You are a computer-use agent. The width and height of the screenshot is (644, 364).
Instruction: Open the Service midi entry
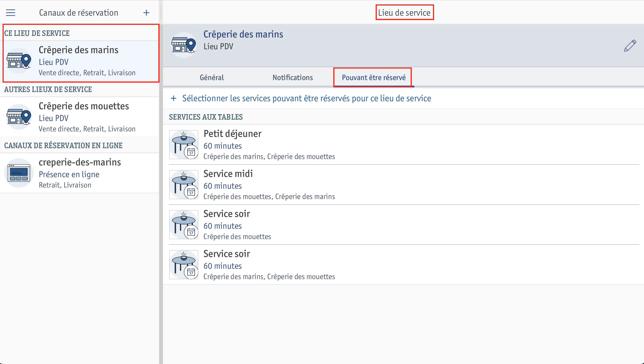click(x=403, y=185)
